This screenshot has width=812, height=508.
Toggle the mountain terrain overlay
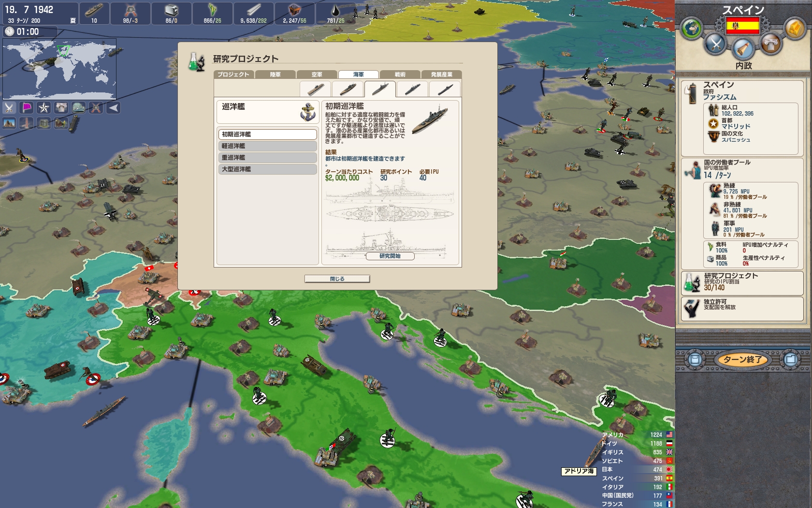pos(9,123)
